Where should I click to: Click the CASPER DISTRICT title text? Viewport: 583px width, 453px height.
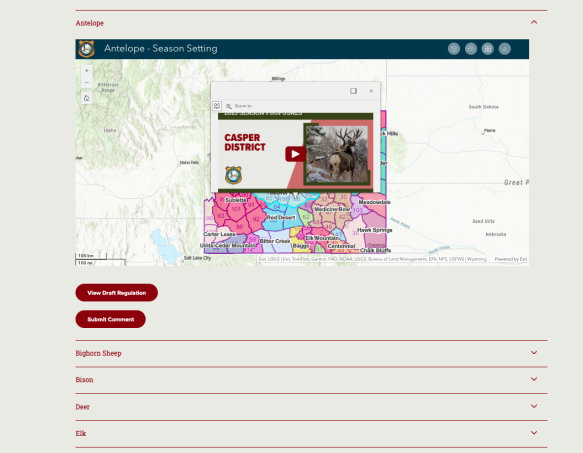pyautogui.click(x=245, y=142)
